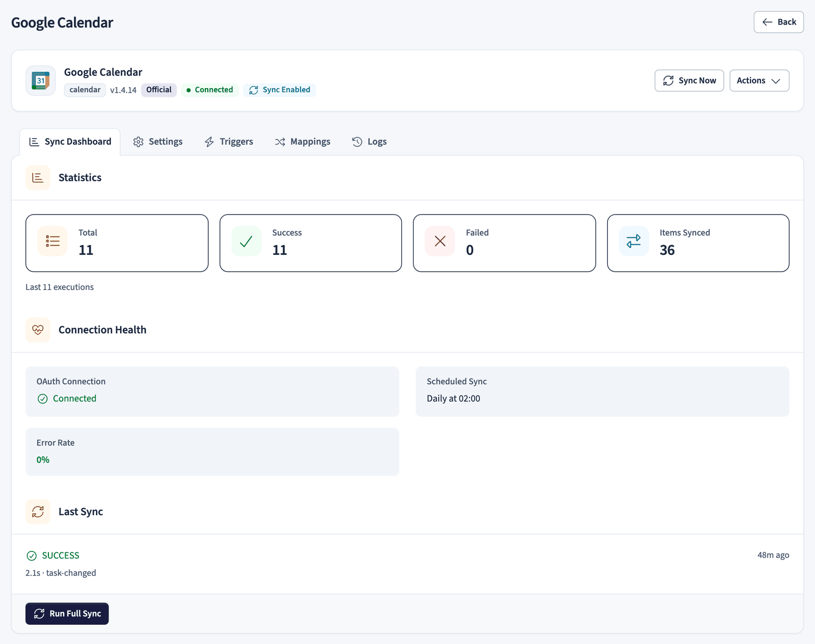Screen dimensions: 815x644
Task: Click the Items Synced value 36
Action: (x=667, y=250)
